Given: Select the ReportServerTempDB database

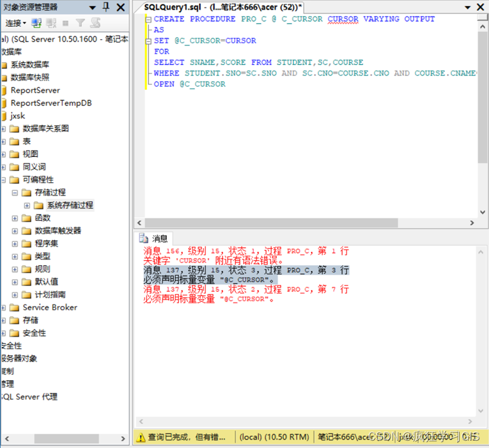Looking at the screenshot, I should [x=51, y=103].
